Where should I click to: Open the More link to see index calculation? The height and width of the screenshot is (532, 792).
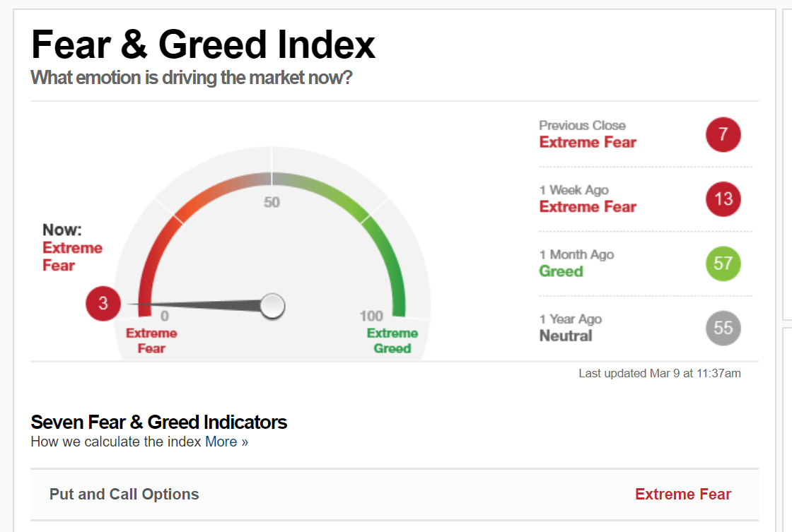click(x=224, y=442)
